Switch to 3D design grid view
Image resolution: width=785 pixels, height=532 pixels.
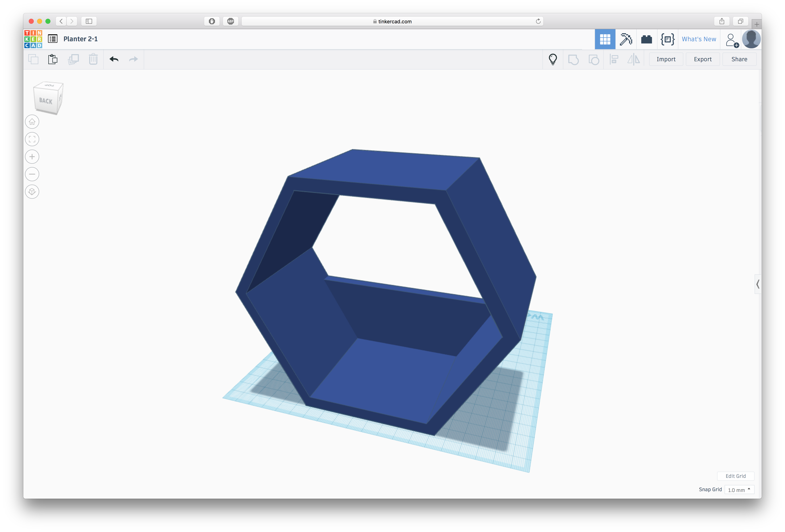coord(605,39)
